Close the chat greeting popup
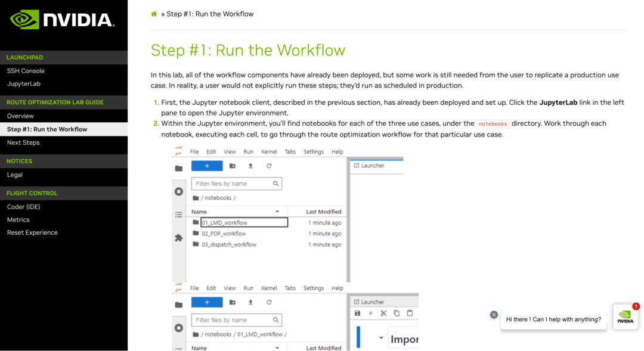Image resolution: width=644 pixels, height=351 pixels. pos(494,315)
